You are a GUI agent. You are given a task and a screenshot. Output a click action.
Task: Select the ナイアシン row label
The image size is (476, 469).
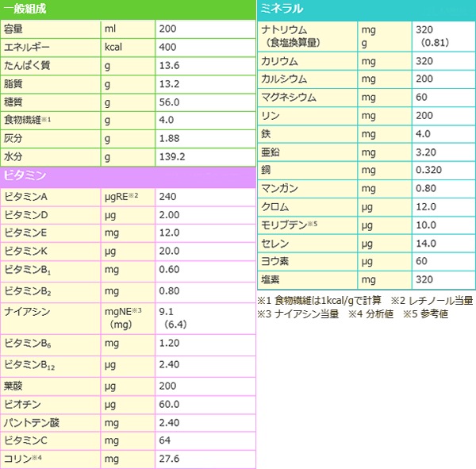[x=27, y=311]
